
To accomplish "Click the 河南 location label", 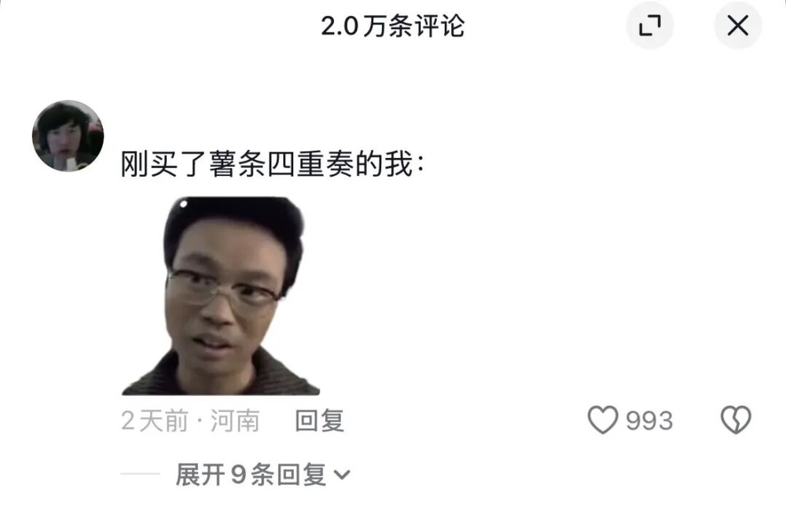I will (x=235, y=420).
